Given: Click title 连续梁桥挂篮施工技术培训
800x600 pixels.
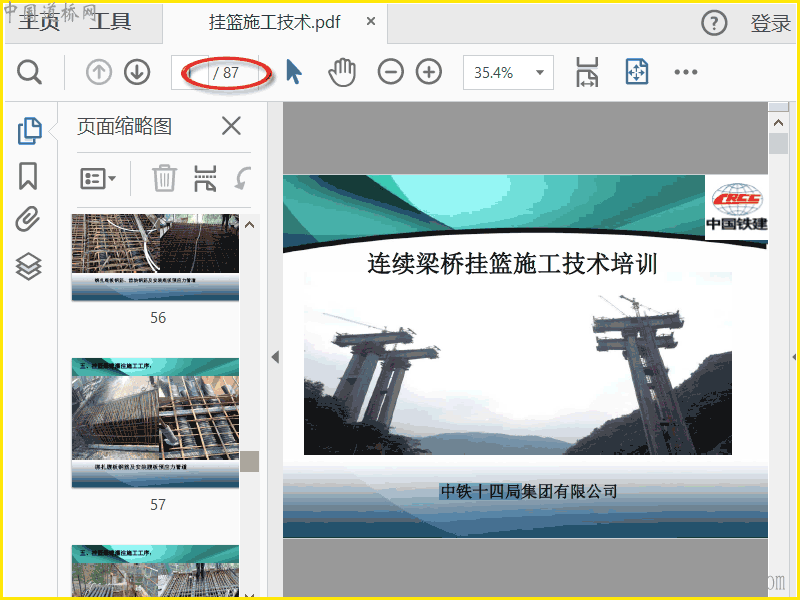Looking at the screenshot, I should click(512, 264).
